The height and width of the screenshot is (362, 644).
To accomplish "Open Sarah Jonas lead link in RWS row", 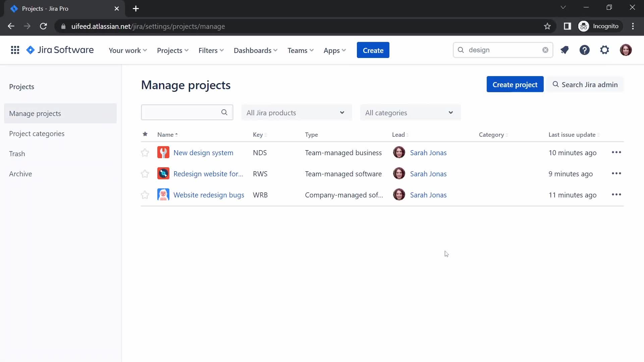I will click(428, 174).
